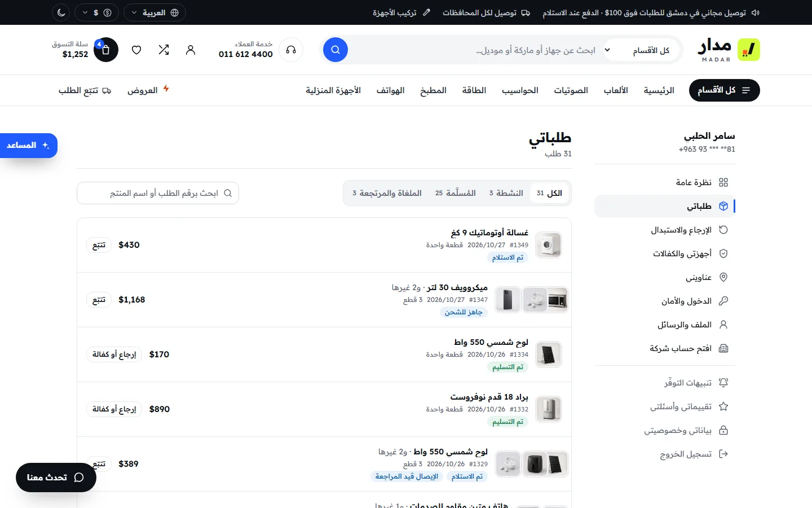The height and width of the screenshot is (508, 812).
Task: Focus the order search input field
Action: click(158, 193)
